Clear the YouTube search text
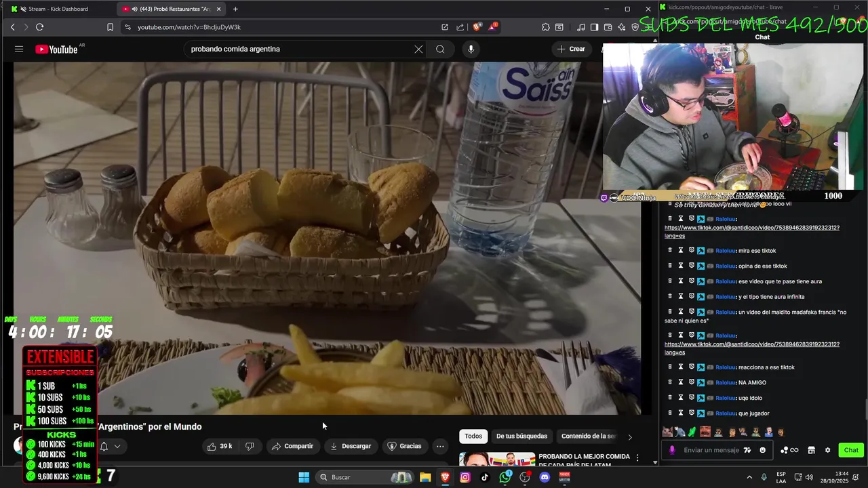 click(x=418, y=49)
